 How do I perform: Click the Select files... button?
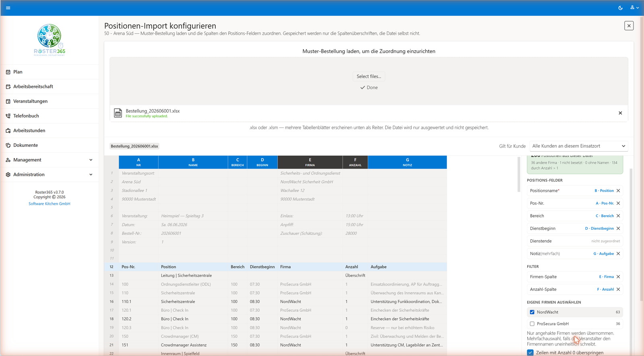[x=369, y=76]
